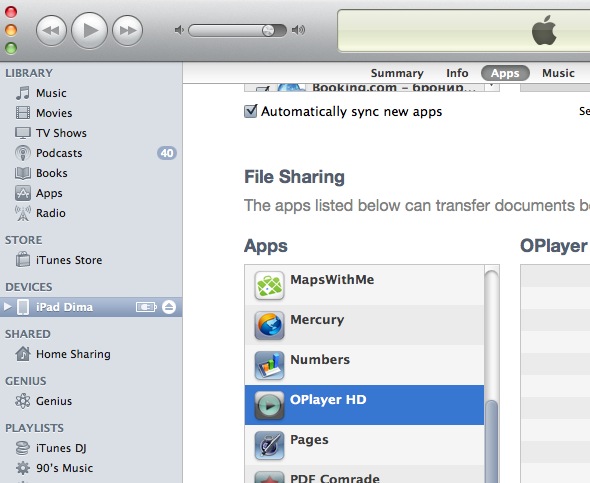Click the PDF Comrade name in the list
This screenshot has height=483, width=590.
coord(335,478)
